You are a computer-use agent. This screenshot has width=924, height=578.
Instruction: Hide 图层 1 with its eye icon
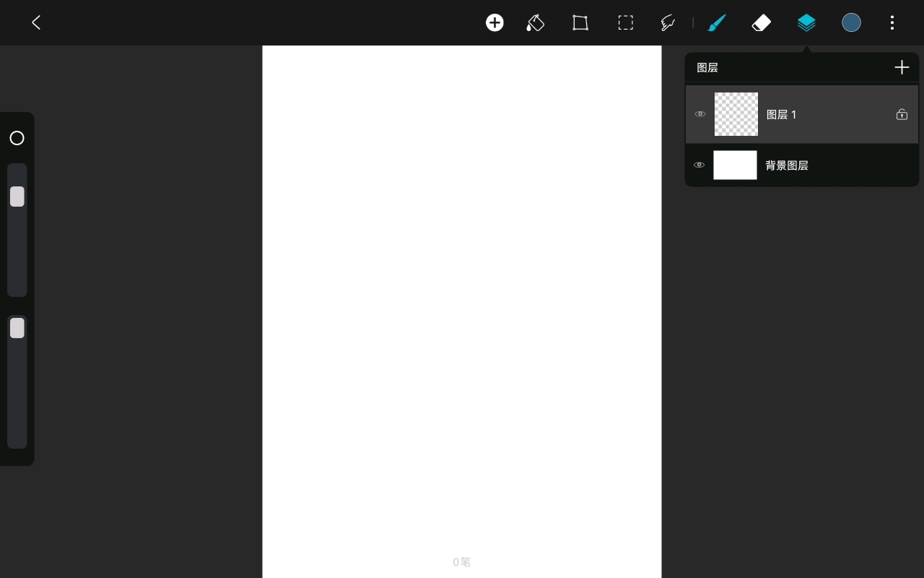coord(700,114)
